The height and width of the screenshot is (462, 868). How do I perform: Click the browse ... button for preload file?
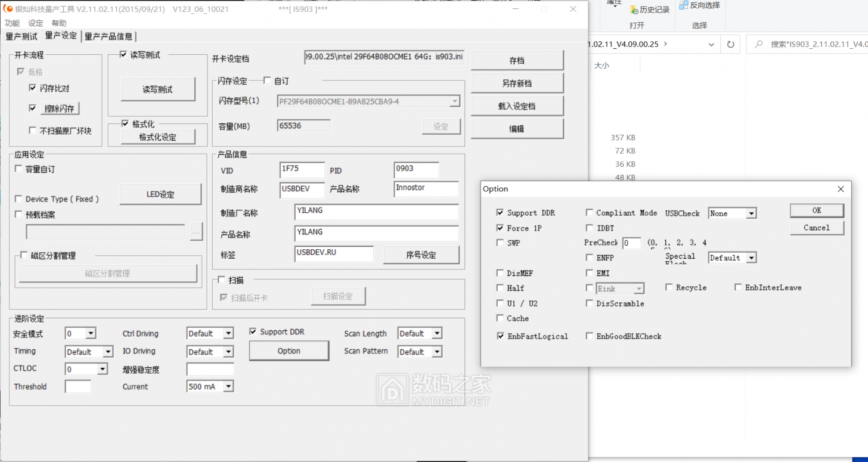(196, 232)
